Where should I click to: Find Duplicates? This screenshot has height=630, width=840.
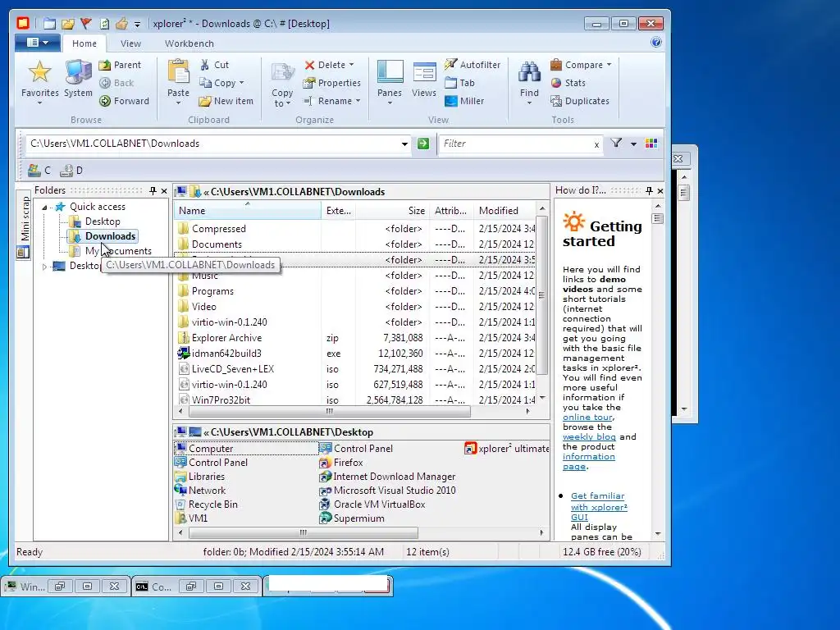click(580, 101)
